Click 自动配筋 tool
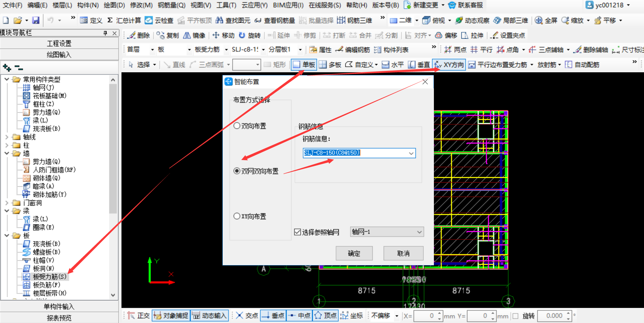 coord(582,64)
